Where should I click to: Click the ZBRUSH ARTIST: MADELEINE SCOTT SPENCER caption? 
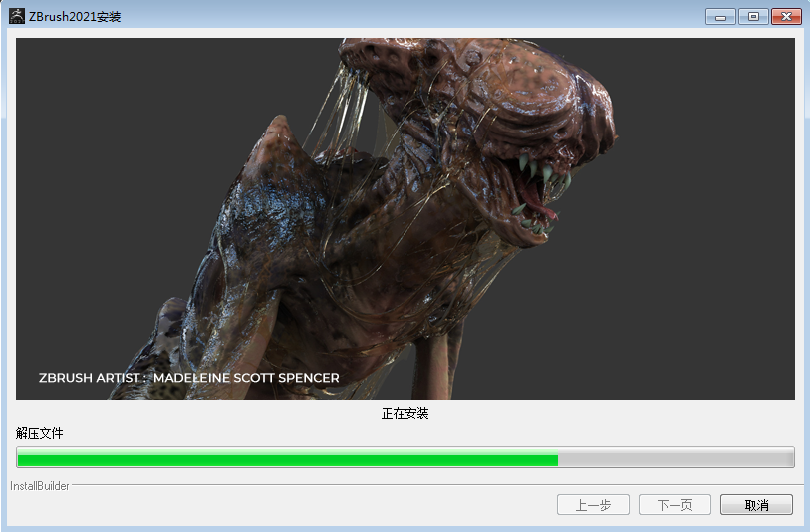(x=189, y=378)
